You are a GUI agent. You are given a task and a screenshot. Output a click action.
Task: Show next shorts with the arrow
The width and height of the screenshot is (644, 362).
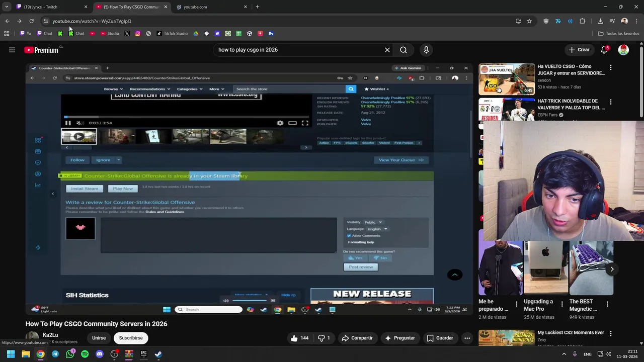612,269
